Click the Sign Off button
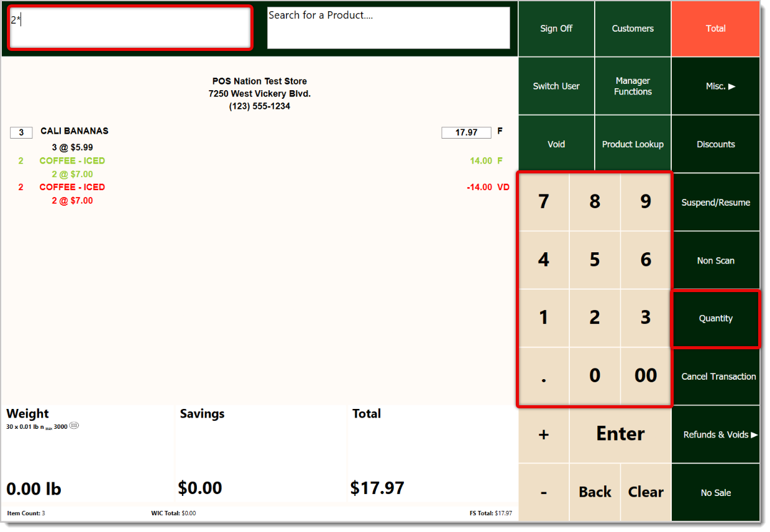Image resolution: width=770 pixels, height=532 pixels. [x=556, y=29]
